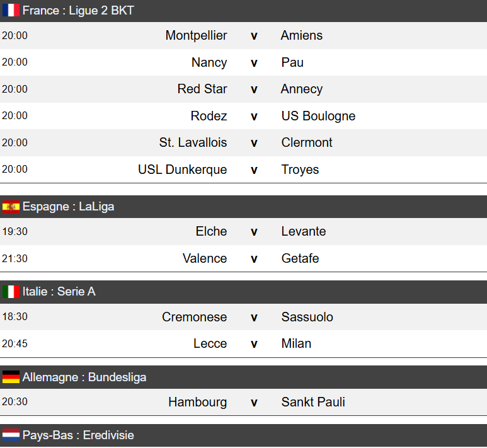Screen dimensions: 487x448
Task: Click the Italy flag icon
Action: pos(11,292)
